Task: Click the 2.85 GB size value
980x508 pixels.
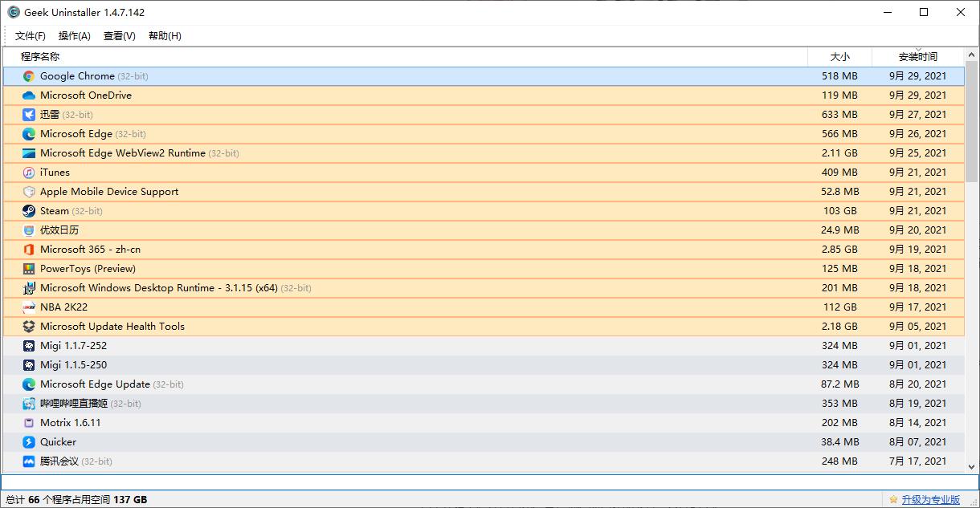Action: (839, 250)
